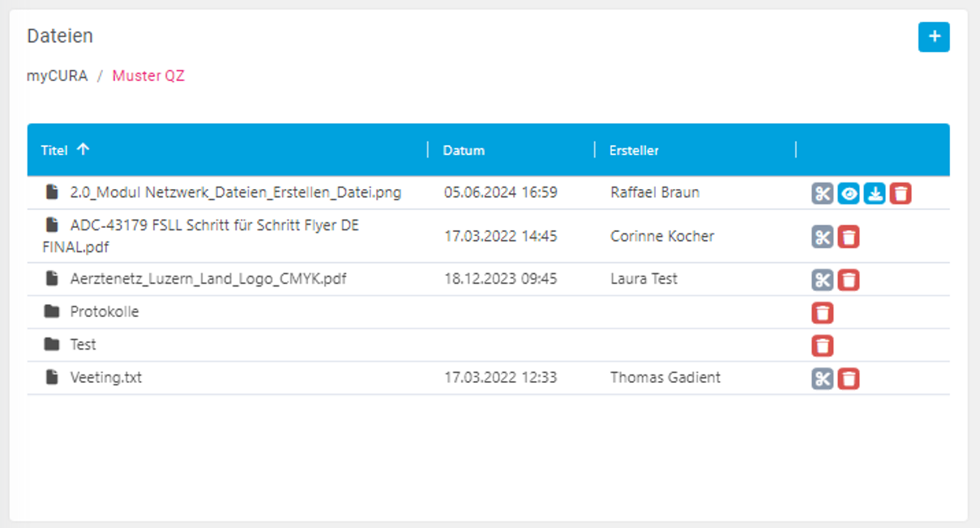This screenshot has height=528, width=980.
Task: Sort the table by Ersteller column
Action: 634,150
